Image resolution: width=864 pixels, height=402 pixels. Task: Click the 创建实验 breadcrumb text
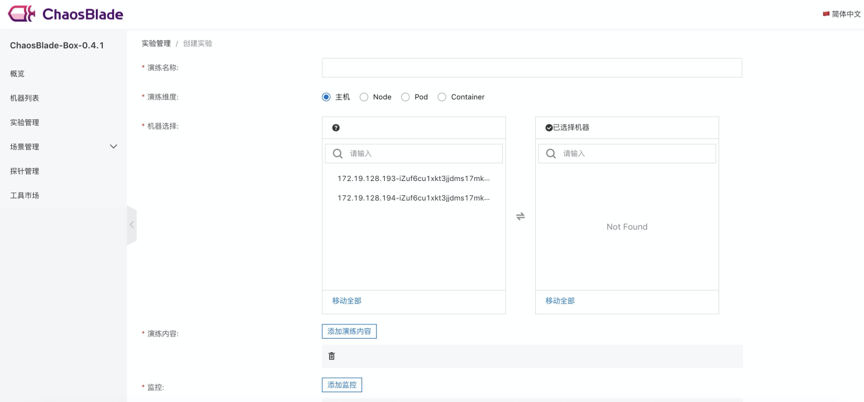click(x=197, y=44)
